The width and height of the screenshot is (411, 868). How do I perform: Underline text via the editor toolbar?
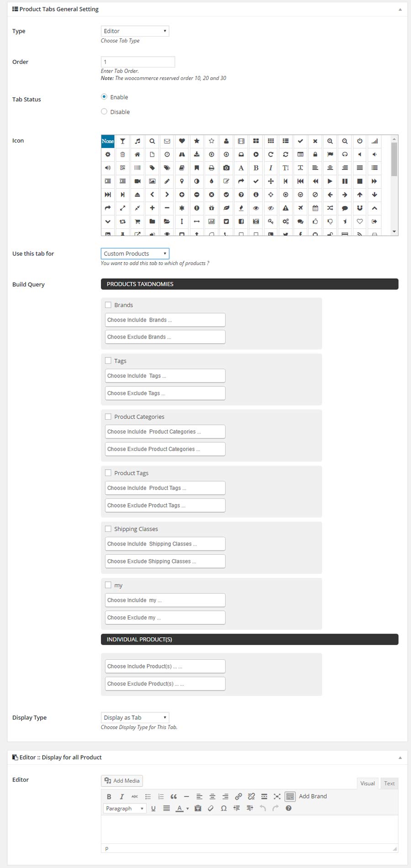pyautogui.click(x=153, y=808)
